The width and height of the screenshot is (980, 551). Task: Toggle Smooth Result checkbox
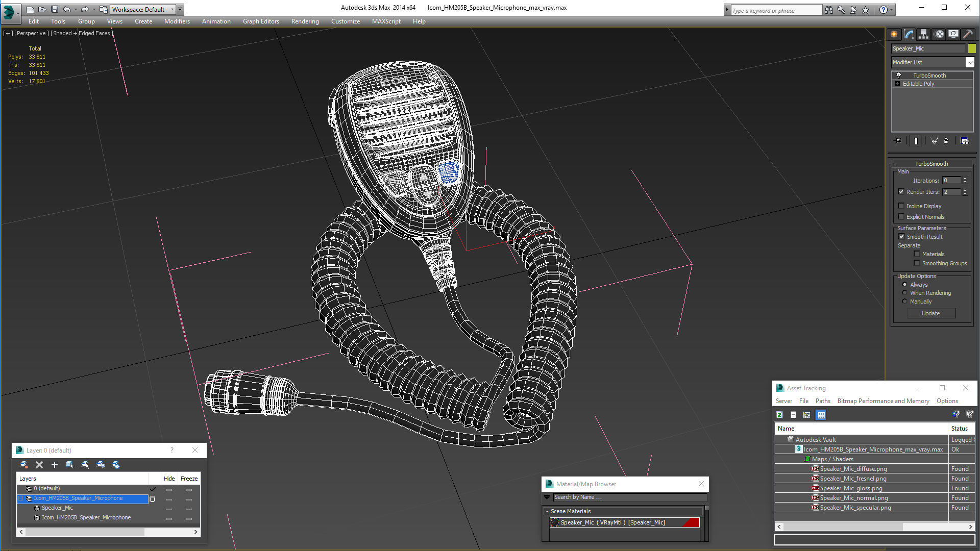[901, 237]
